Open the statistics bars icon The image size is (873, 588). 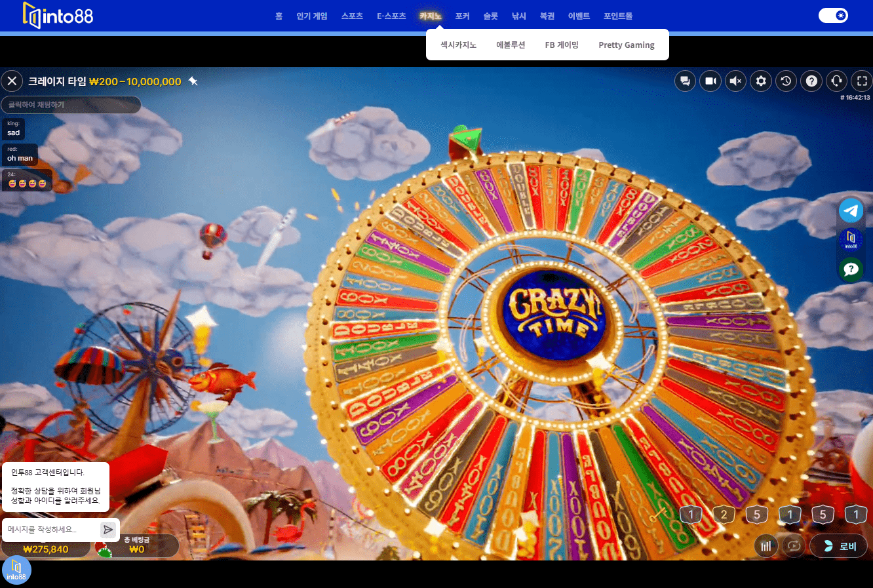pyautogui.click(x=766, y=545)
